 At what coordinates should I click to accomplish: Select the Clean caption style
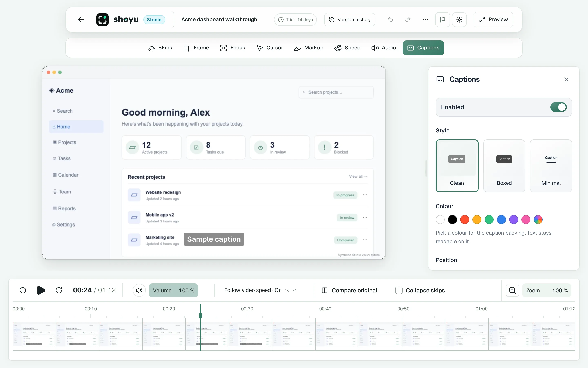pos(457,166)
